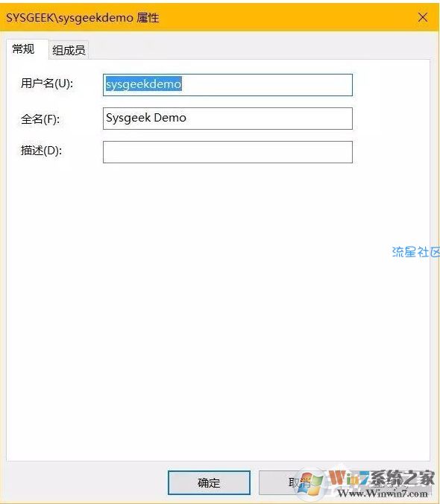Focus the 全名 text field
This screenshot has width=440, height=504.
(227, 119)
